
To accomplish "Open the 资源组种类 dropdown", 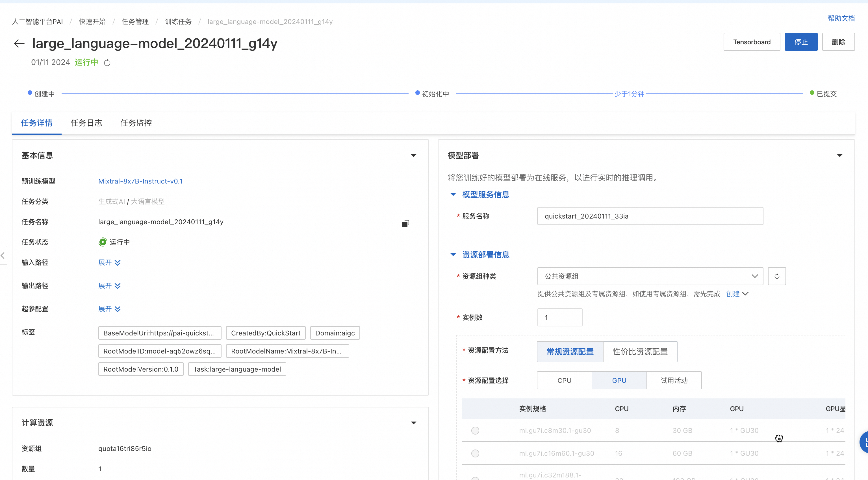I will coord(650,276).
